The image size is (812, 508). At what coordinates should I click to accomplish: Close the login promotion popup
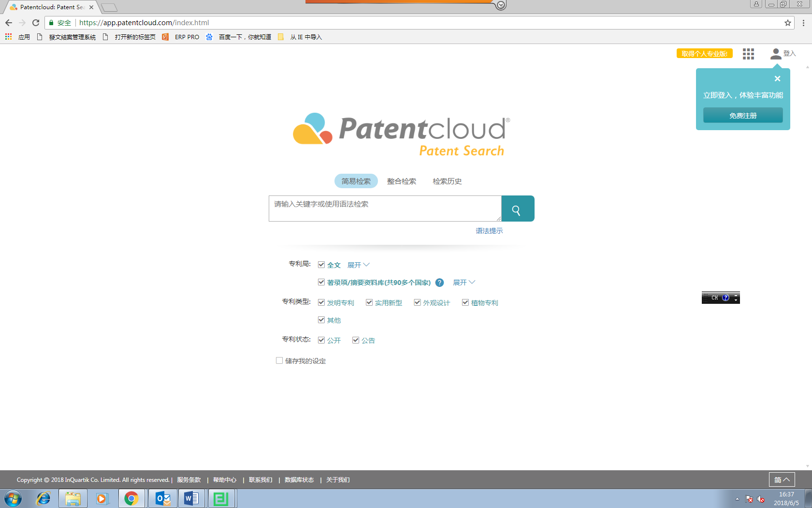pos(777,78)
